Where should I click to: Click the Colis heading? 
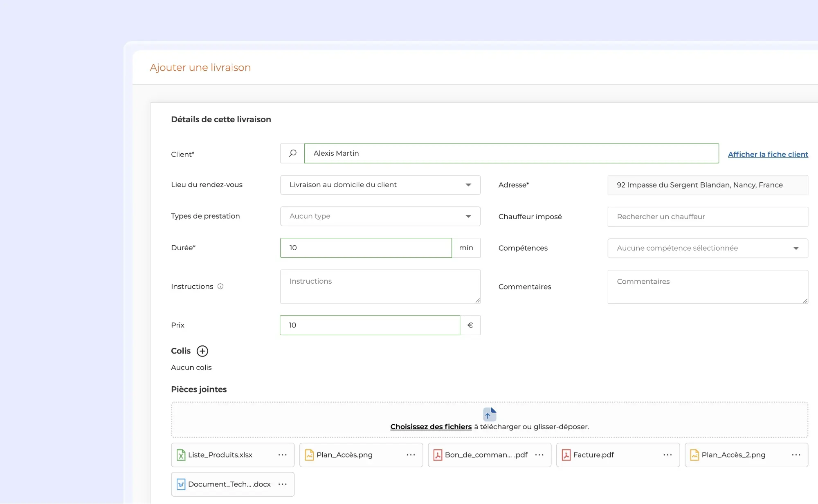coord(181,351)
